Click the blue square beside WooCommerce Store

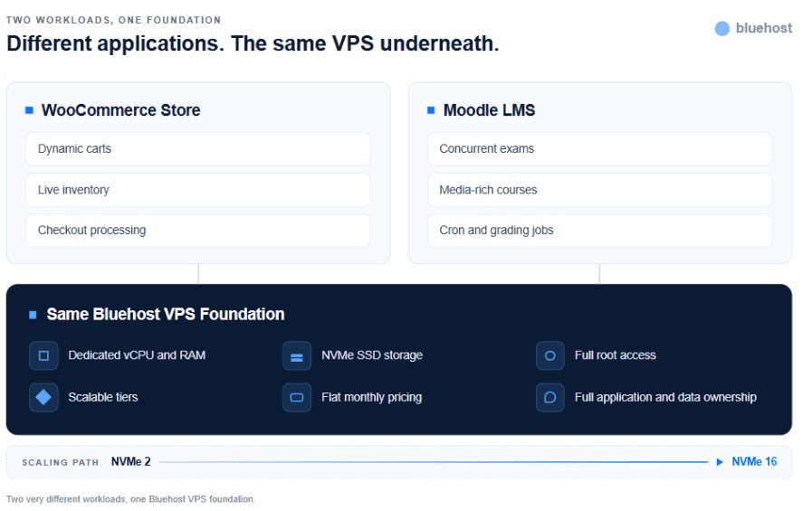coord(30,110)
